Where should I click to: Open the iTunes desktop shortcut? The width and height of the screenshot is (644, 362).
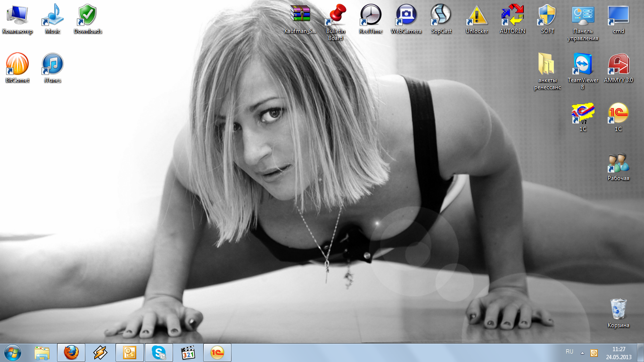pos(53,68)
